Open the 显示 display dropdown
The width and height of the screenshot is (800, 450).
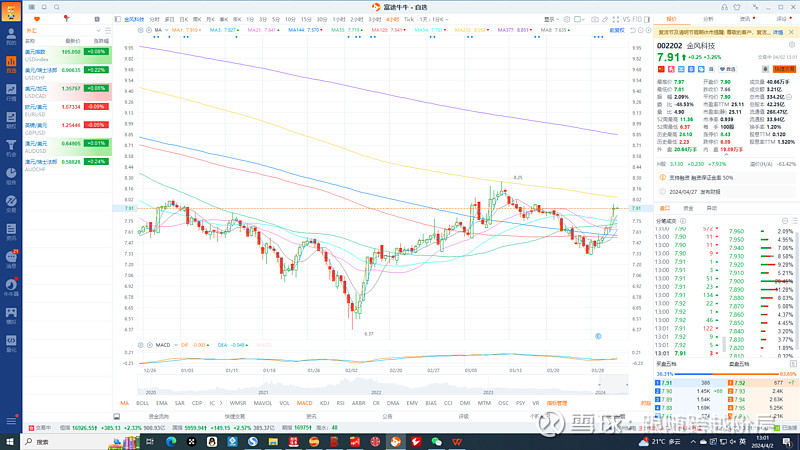click(551, 19)
